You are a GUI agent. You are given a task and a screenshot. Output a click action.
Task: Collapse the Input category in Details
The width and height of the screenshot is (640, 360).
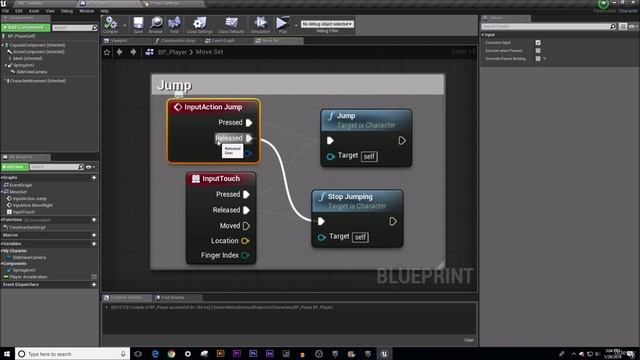483,35
